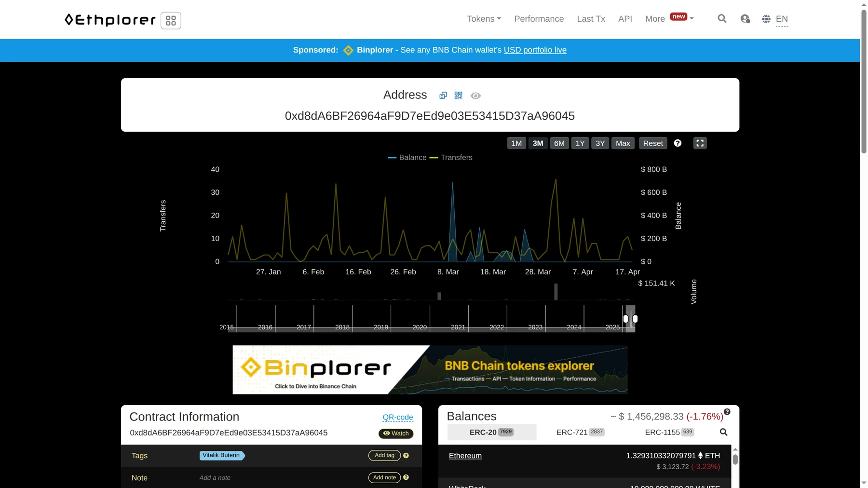Toggle the Transfers series in the chart legend

coord(451,158)
